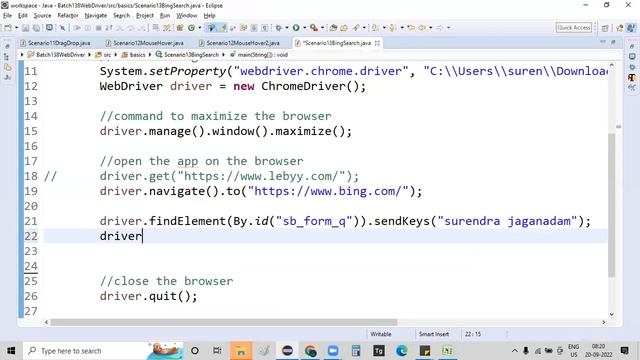Click the green Run toolbar button
The image size is (640, 360).
(x=296, y=28)
